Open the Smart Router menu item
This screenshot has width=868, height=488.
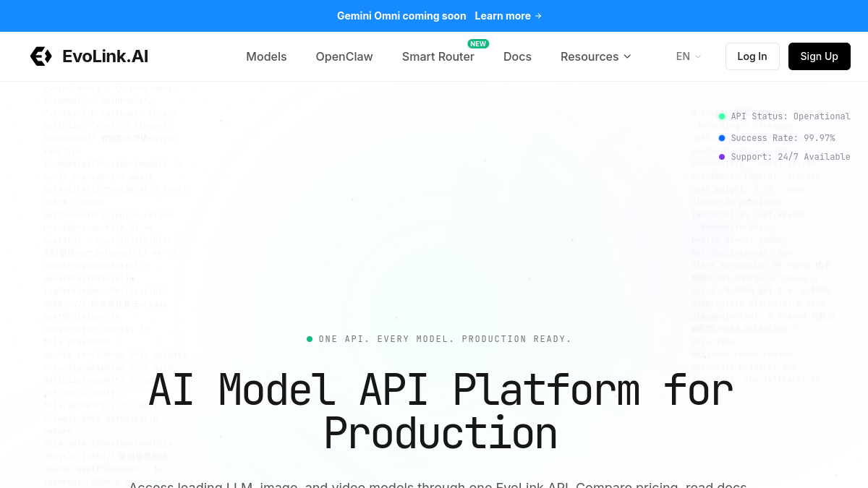click(x=438, y=56)
